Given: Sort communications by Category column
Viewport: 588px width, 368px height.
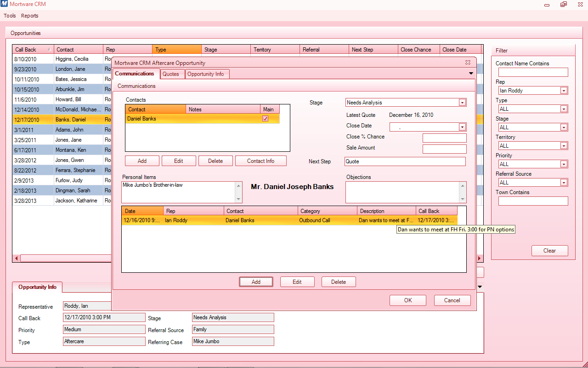Looking at the screenshot, I should [328, 211].
